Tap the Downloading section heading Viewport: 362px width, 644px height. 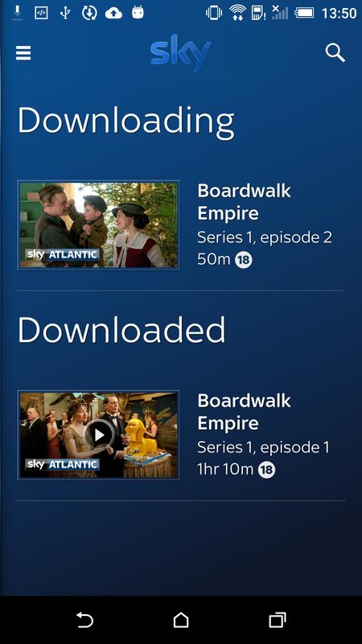tap(126, 122)
